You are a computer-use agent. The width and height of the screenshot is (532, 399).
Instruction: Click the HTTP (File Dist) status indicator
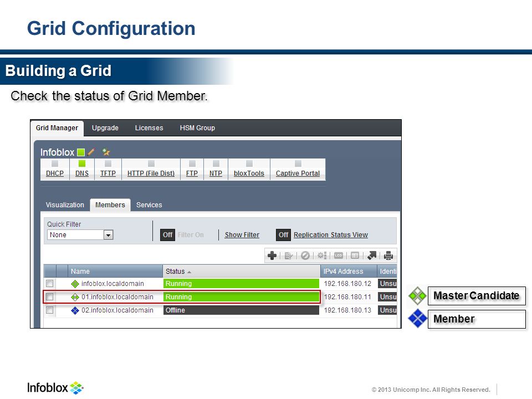point(151,164)
